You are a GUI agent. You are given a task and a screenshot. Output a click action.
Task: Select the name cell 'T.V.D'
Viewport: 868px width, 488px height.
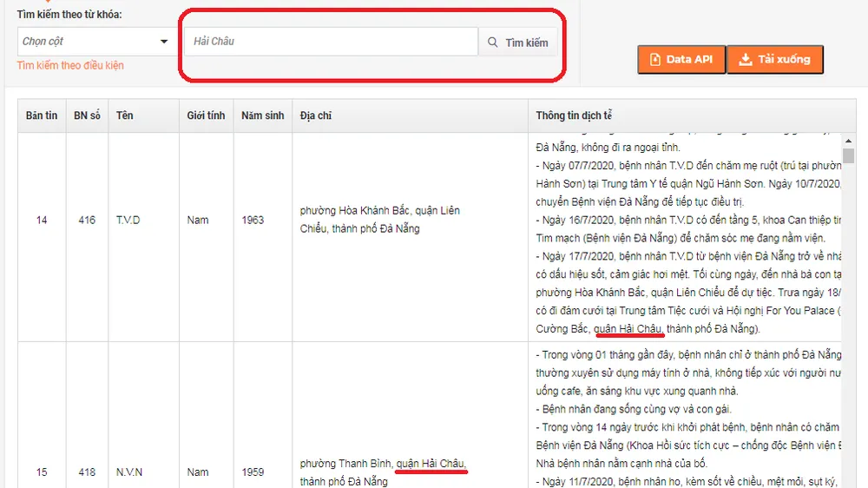tap(128, 220)
